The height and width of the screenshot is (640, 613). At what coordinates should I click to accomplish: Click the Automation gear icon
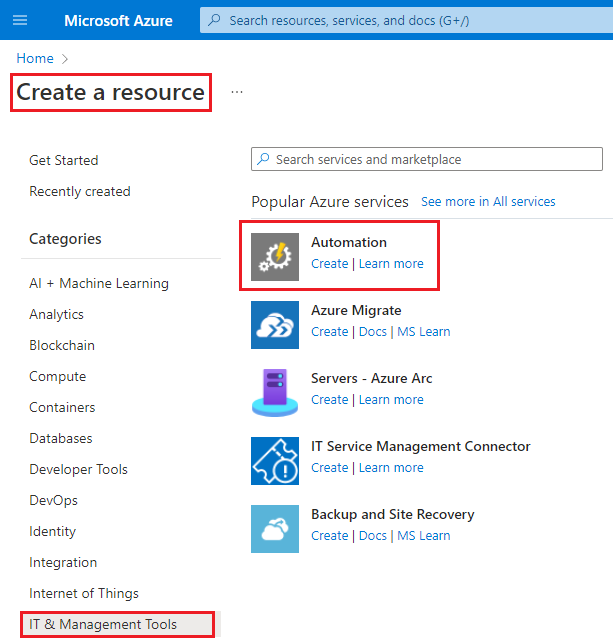(x=275, y=257)
